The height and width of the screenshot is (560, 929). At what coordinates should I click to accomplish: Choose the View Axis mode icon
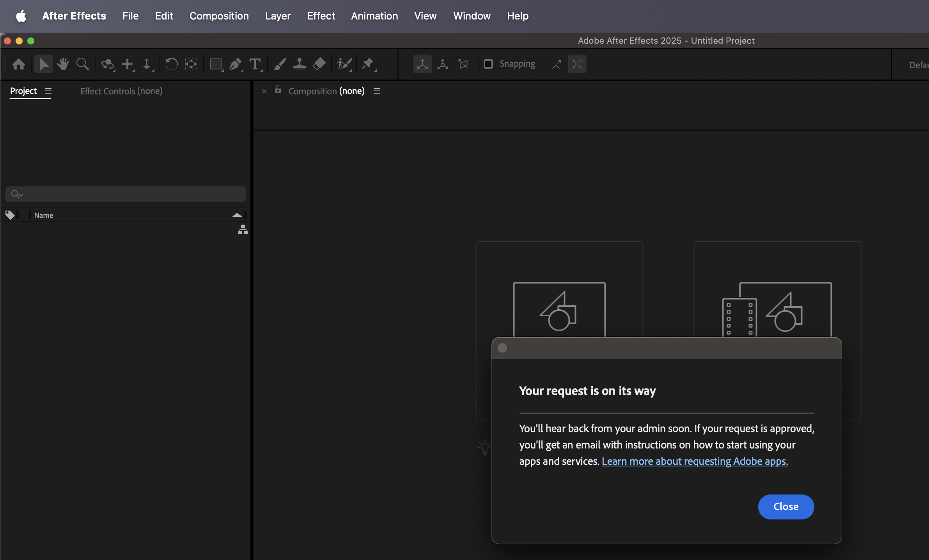point(463,64)
